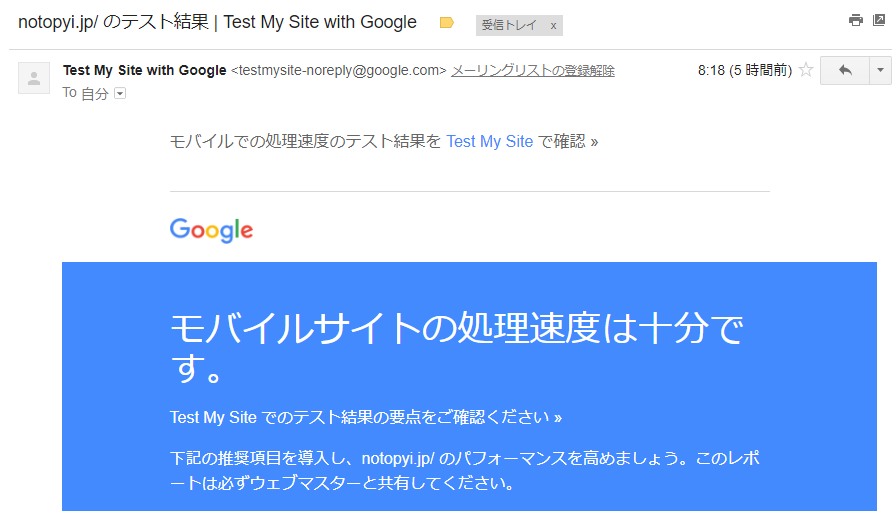Click the sender's profile avatar
The width and height of the screenshot is (895, 511).
pyautogui.click(x=34, y=78)
